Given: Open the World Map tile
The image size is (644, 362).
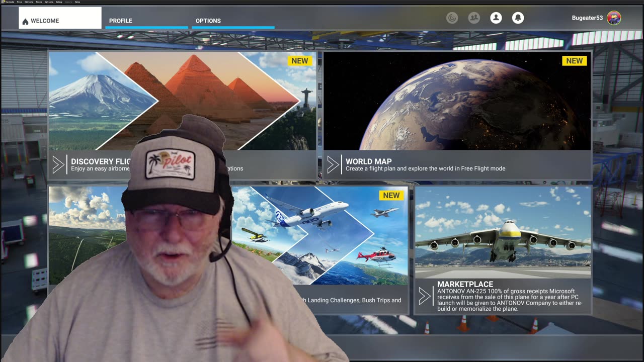Looking at the screenshot, I should (457, 115).
